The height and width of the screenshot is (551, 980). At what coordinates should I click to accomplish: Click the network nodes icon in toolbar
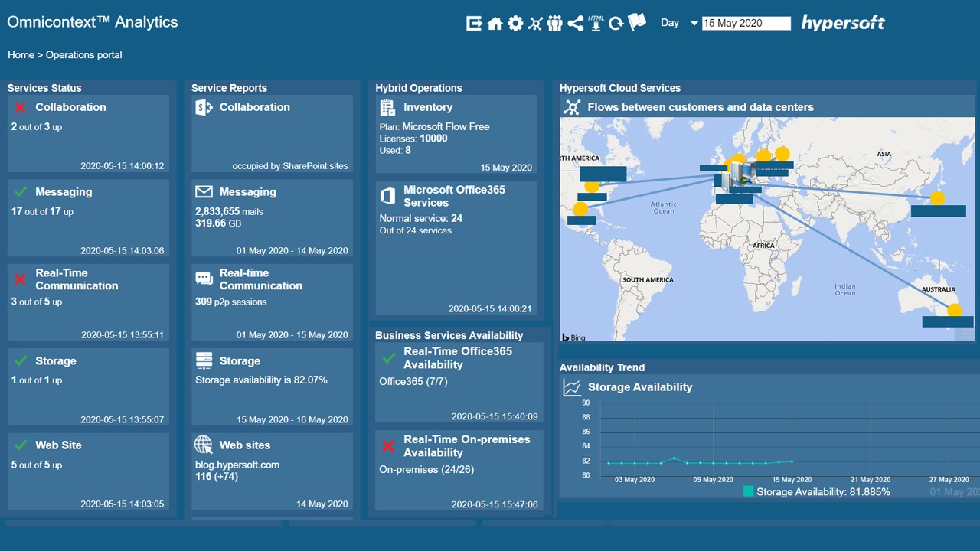pos(535,24)
